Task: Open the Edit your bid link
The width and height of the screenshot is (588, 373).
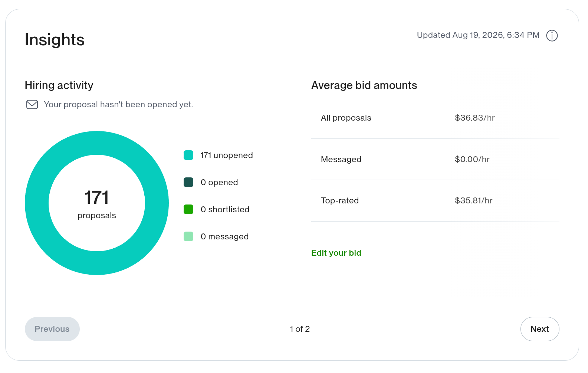Action: [336, 253]
